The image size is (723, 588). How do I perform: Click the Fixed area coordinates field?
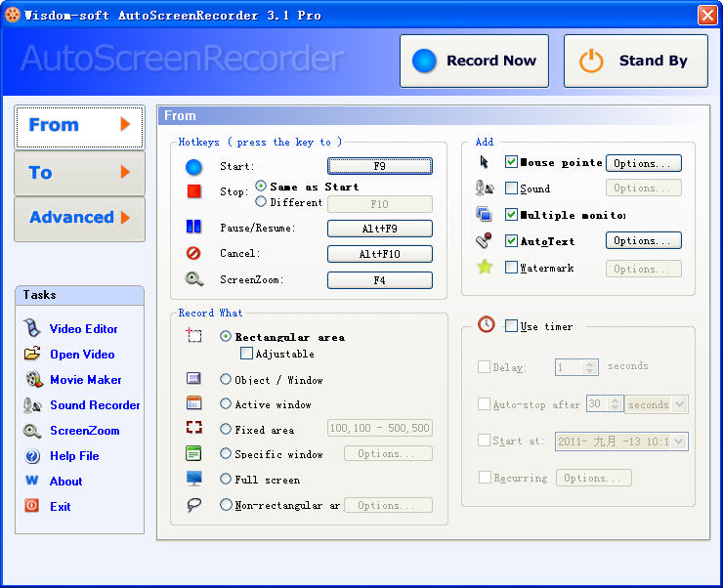tap(380, 428)
